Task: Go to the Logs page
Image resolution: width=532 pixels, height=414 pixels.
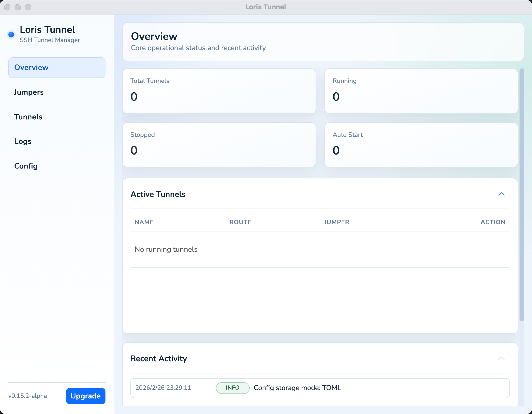Action: pos(23,141)
